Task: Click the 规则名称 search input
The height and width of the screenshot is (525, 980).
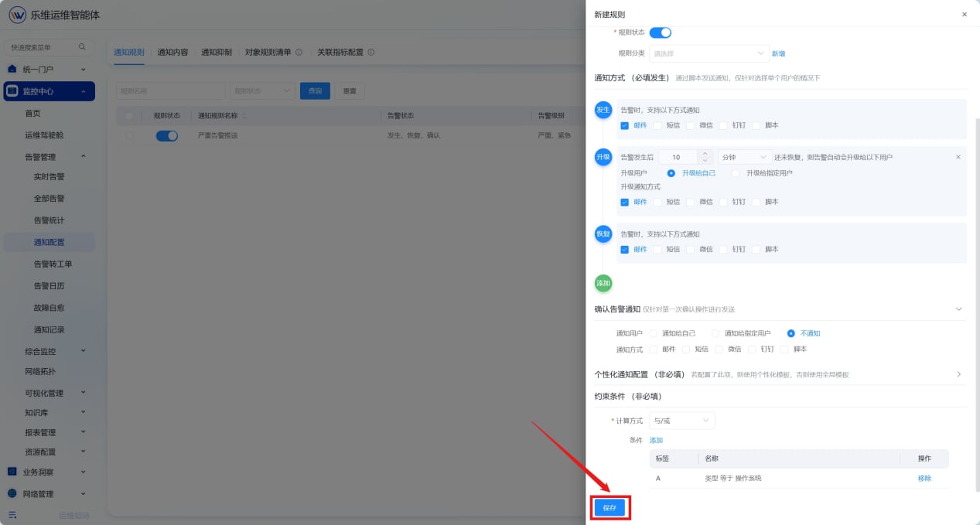Action: pos(171,91)
